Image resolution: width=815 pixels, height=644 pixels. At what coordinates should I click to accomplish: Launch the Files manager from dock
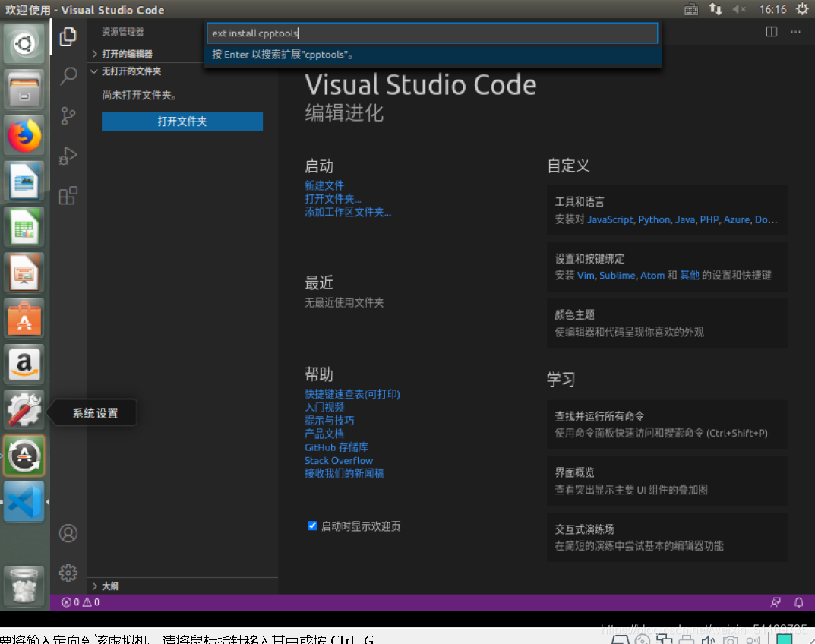(x=24, y=89)
